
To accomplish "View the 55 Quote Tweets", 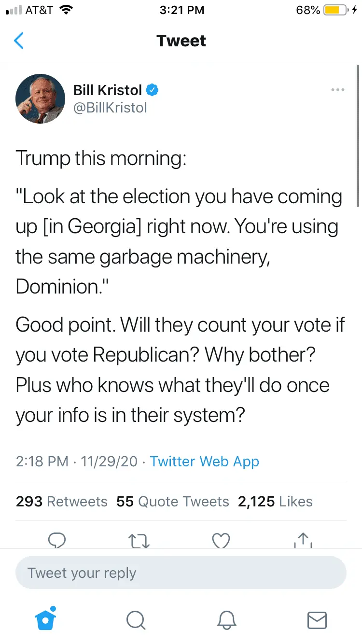I will click(173, 502).
